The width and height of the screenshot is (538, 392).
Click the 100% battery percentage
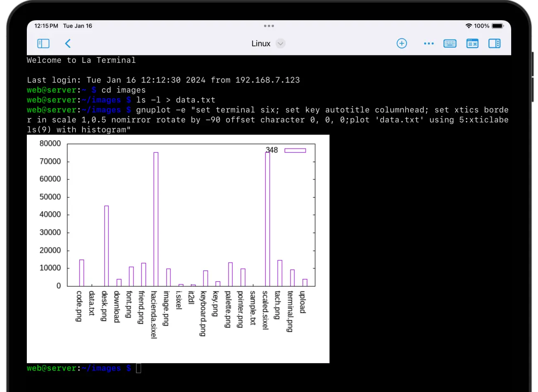click(x=481, y=26)
